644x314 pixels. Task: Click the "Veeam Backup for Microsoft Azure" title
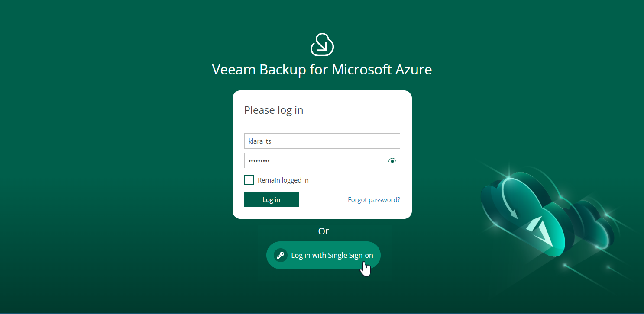pyautogui.click(x=322, y=70)
